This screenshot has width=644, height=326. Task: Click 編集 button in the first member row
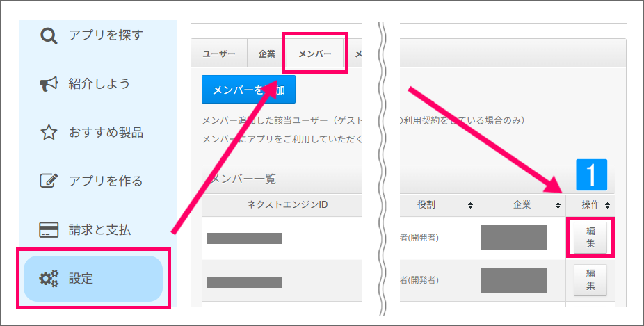pos(590,237)
